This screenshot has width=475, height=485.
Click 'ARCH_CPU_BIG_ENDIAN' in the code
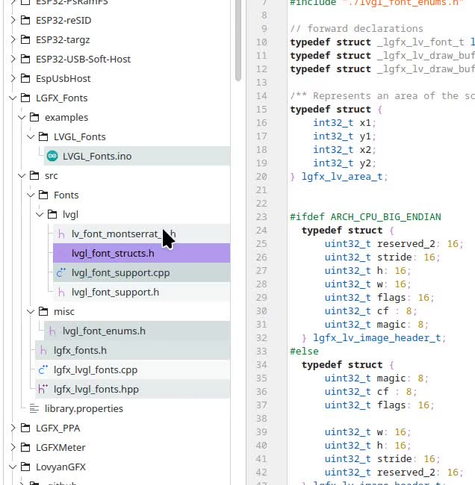coord(386,217)
